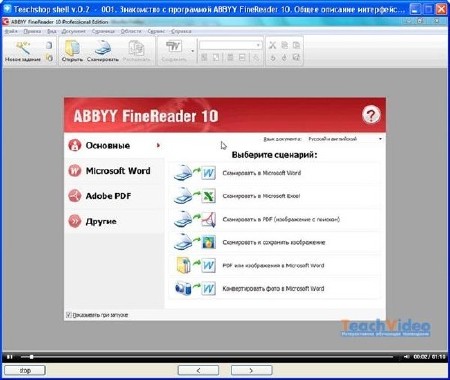The height and width of the screenshot is (380, 450).
Task: Go to the next lesson arrow button
Action: [252, 370]
